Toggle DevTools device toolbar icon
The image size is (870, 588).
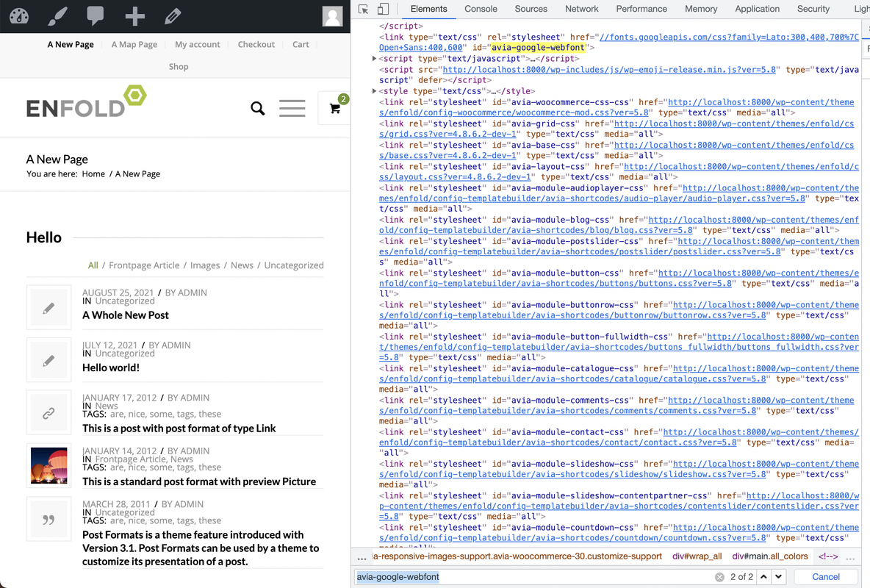pos(383,9)
